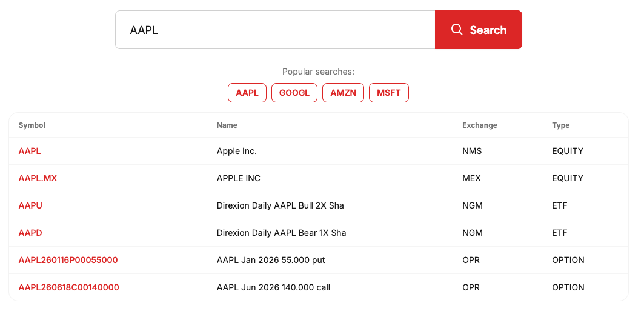
Task: Click the Apple Inc. name cell
Action: (237, 151)
